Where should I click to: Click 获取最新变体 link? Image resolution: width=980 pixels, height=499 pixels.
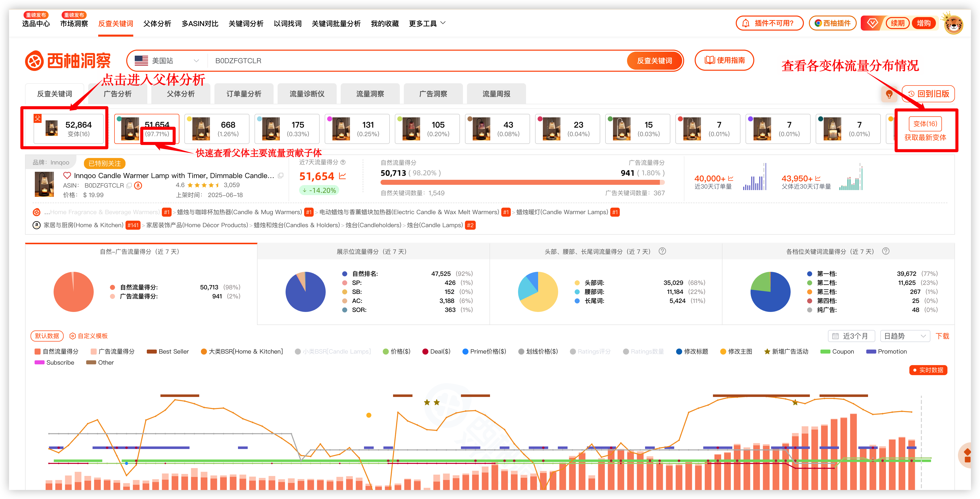coord(925,137)
